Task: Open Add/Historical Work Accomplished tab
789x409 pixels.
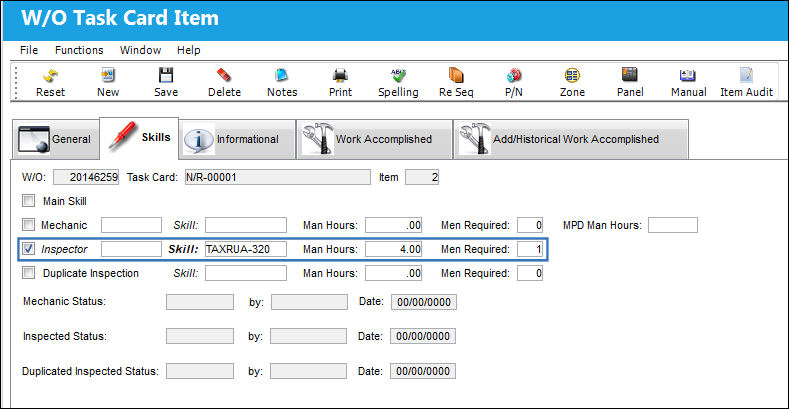Action: [x=571, y=139]
